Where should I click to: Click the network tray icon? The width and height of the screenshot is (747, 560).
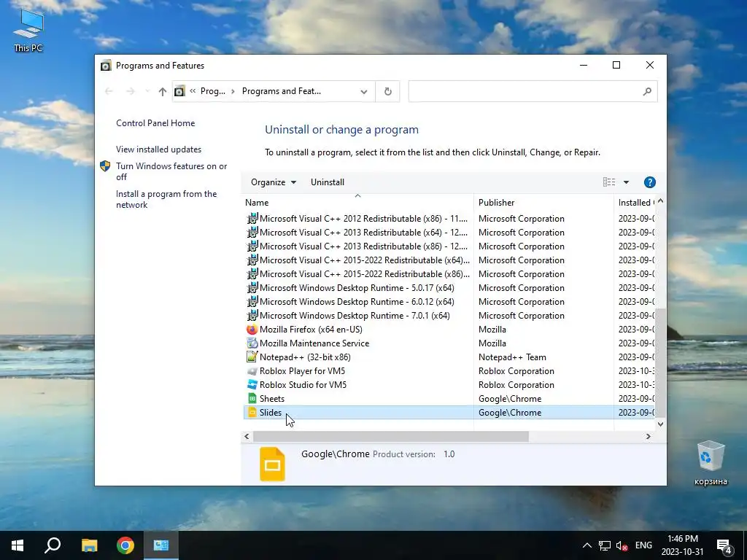click(605, 545)
